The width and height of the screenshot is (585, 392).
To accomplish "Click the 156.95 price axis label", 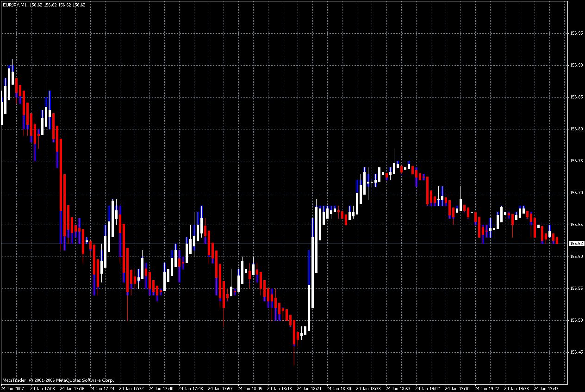I will pos(577,33).
